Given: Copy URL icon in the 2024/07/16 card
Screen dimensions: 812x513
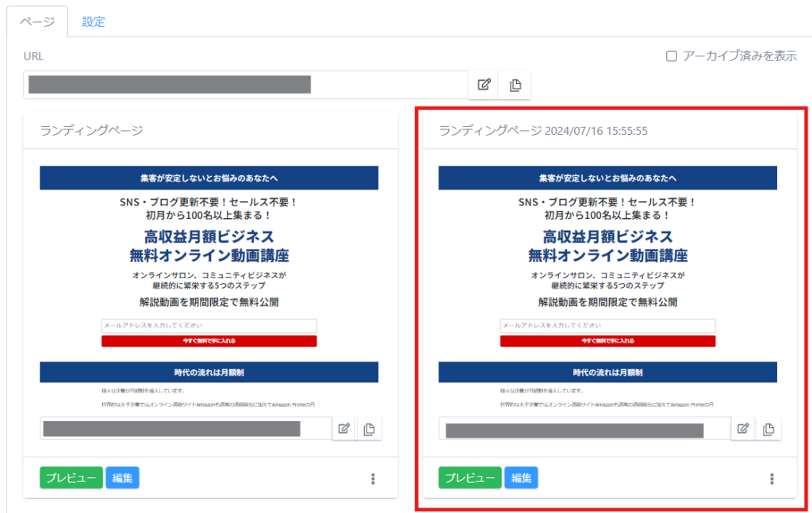Looking at the screenshot, I should point(768,429).
